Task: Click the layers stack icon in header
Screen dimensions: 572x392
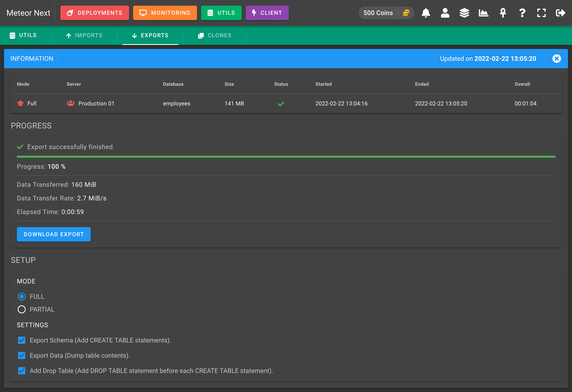Action: (x=464, y=13)
